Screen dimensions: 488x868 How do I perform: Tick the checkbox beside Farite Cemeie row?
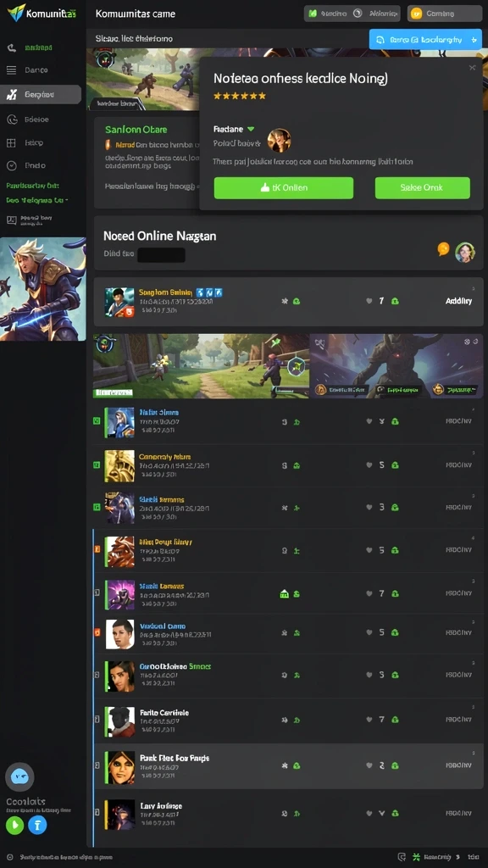97,720
